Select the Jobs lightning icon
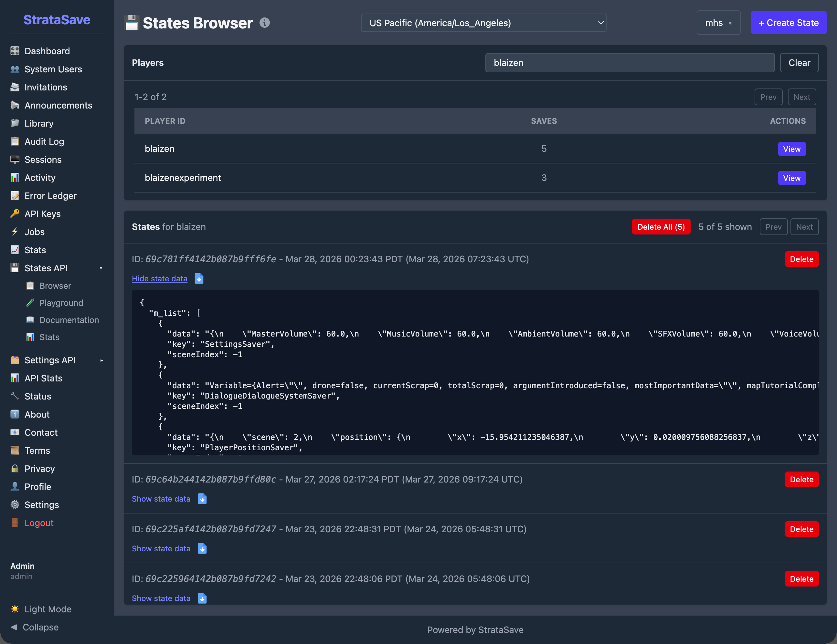The height and width of the screenshot is (644, 837). click(x=15, y=231)
